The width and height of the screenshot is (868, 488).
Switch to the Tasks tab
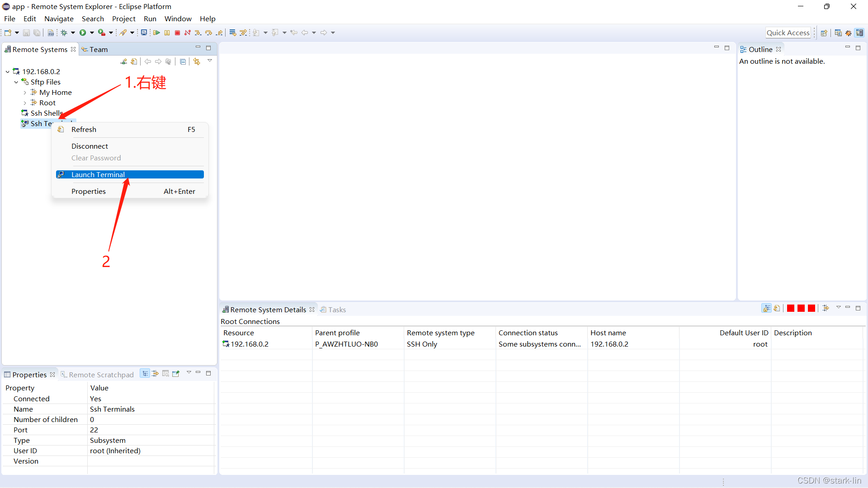click(x=333, y=310)
